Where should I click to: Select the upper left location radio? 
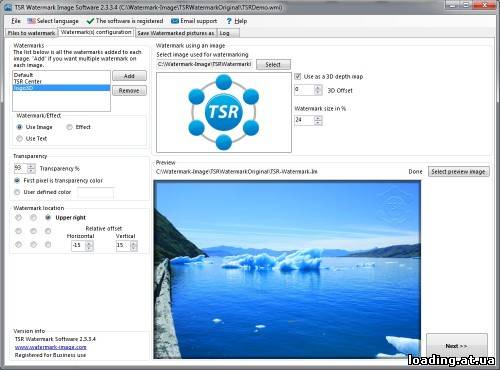click(x=19, y=218)
